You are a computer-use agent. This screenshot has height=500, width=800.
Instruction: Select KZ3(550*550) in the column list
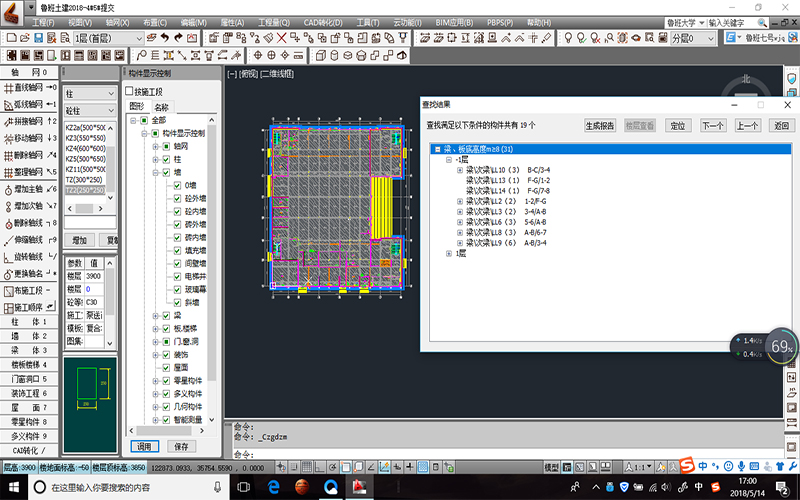point(86,138)
